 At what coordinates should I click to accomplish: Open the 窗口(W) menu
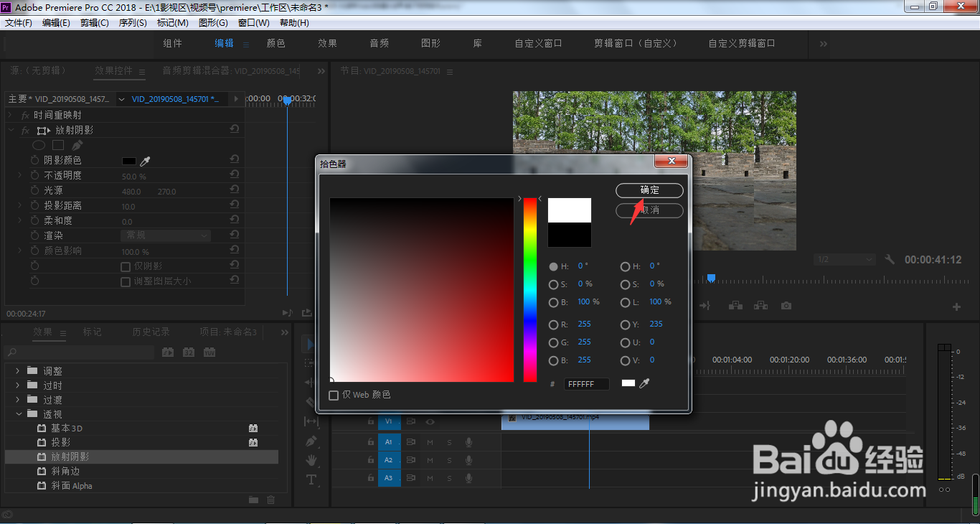254,23
